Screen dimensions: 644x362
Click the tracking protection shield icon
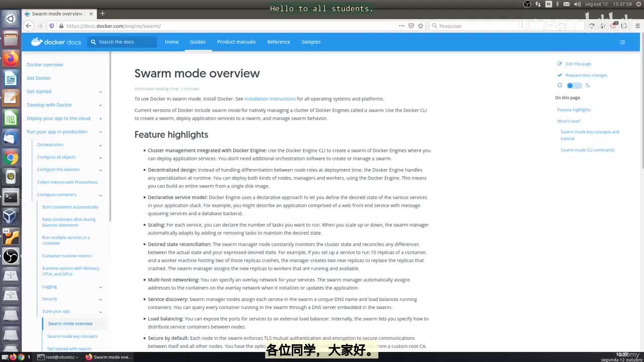tap(51, 26)
